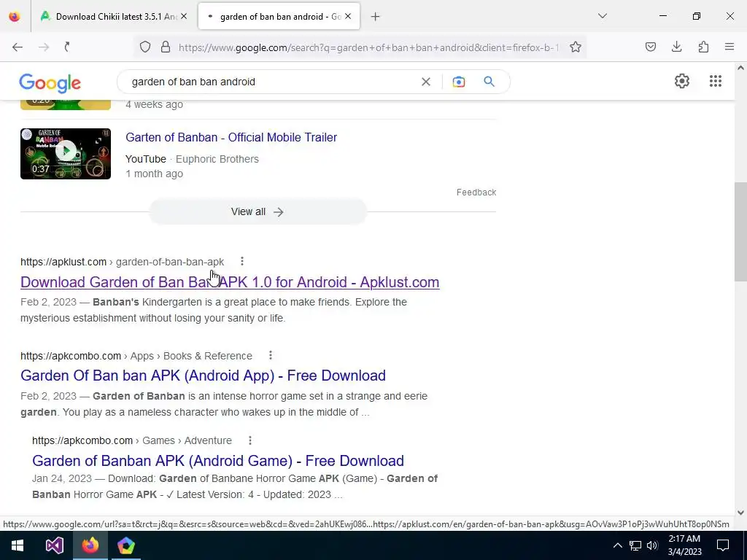This screenshot has width=747, height=560.
Task: Open Google quick settings gear
Action: pos(682,81)
